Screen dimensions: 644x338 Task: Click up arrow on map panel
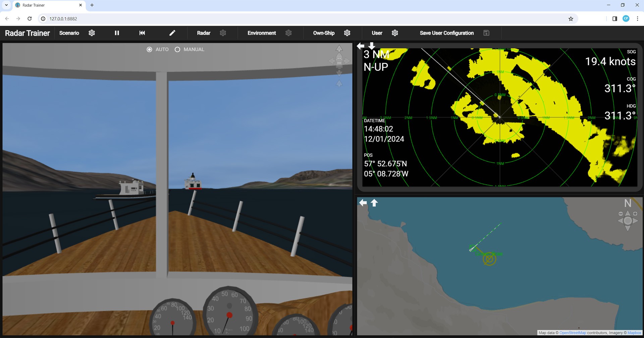pos(374,202)
